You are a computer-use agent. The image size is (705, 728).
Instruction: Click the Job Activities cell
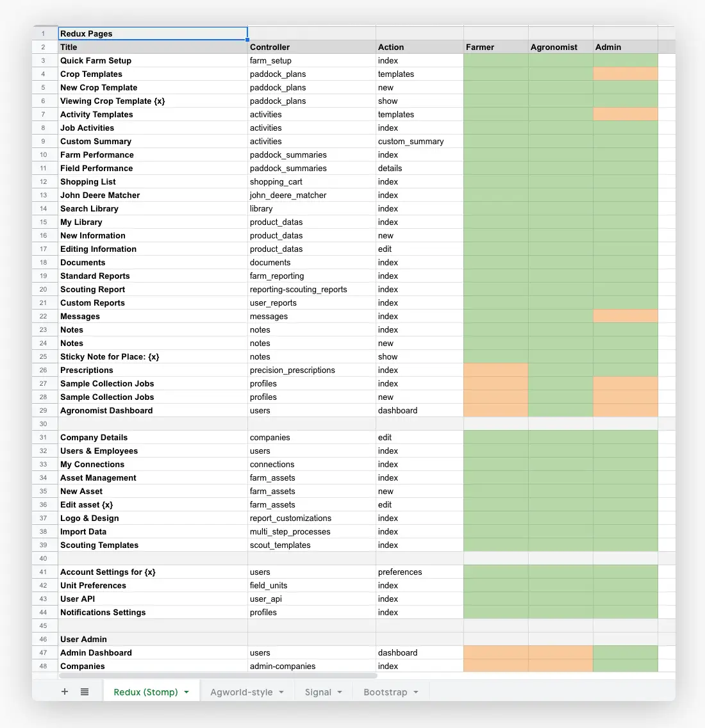coord(153,128)
